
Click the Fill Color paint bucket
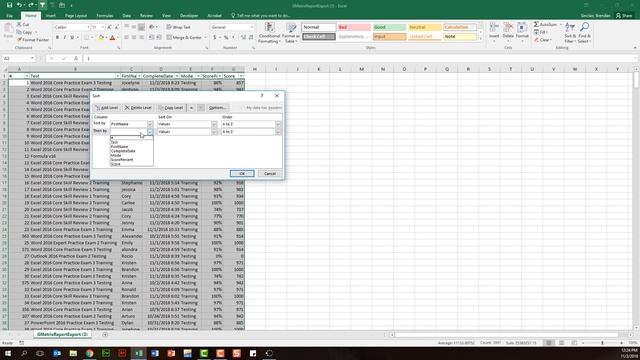click(101, 38)
